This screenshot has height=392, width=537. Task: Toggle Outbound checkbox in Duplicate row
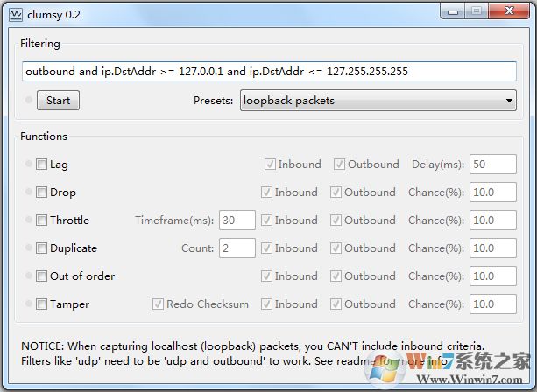tap(336, 248)
